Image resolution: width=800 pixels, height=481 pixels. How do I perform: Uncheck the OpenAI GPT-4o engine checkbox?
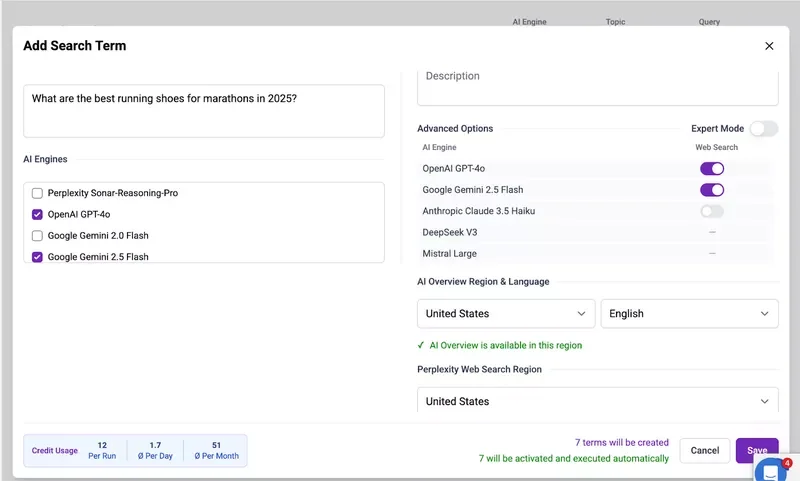point(38,214)
